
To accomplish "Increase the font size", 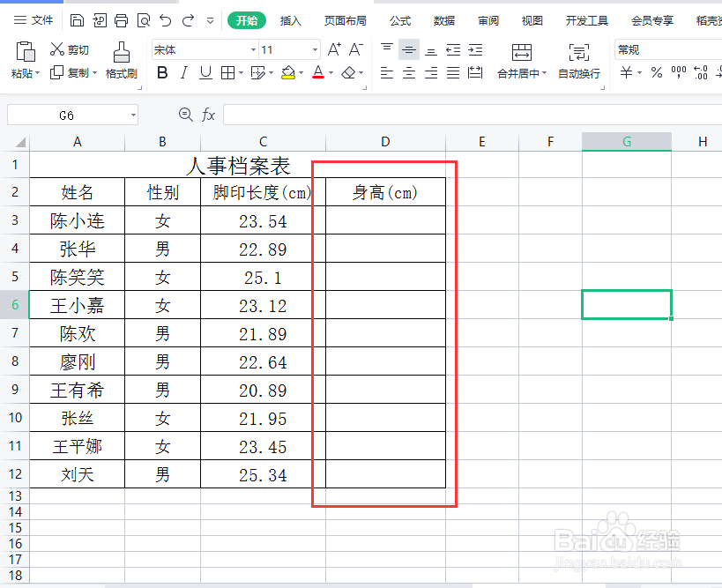I will point(334,49).
